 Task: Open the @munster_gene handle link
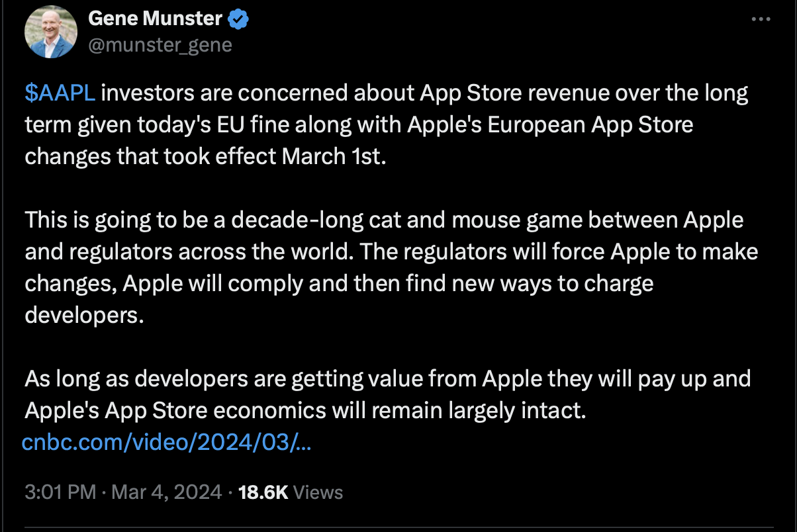pyautogui.click(x=160, y=44)
